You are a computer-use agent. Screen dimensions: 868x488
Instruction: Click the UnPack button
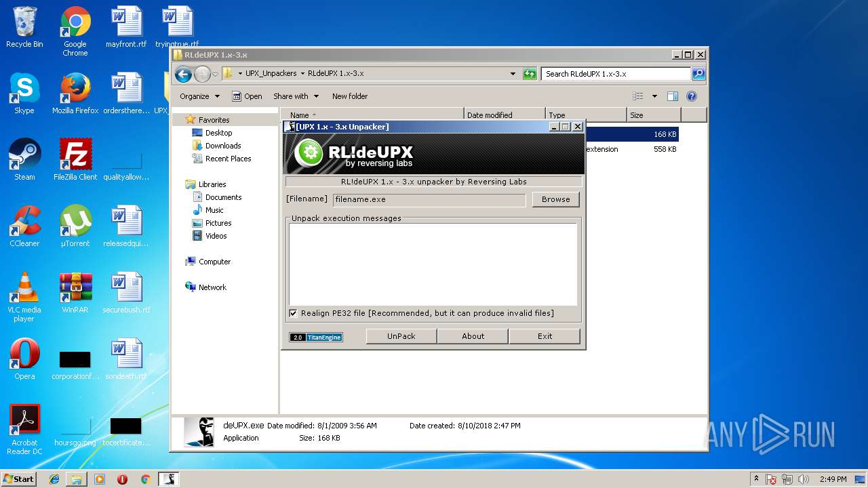[x=401, y=336]
